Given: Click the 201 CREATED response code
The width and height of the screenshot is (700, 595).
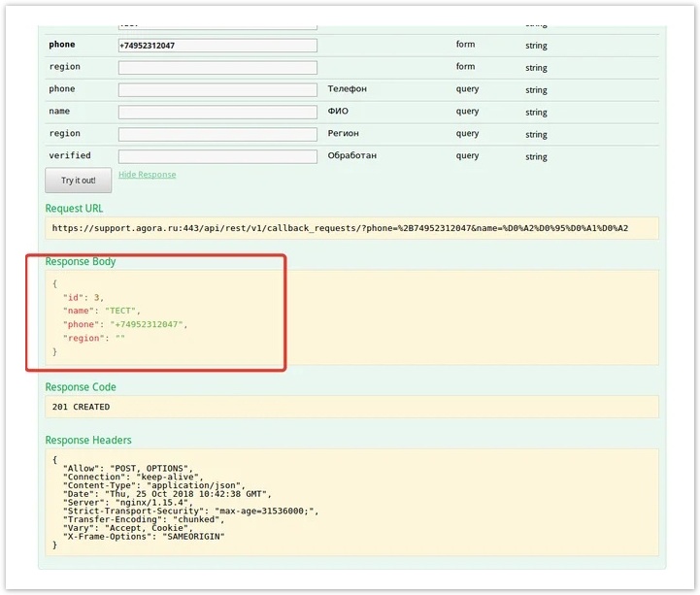Looking at the screenshot, I should coord(81,407).
